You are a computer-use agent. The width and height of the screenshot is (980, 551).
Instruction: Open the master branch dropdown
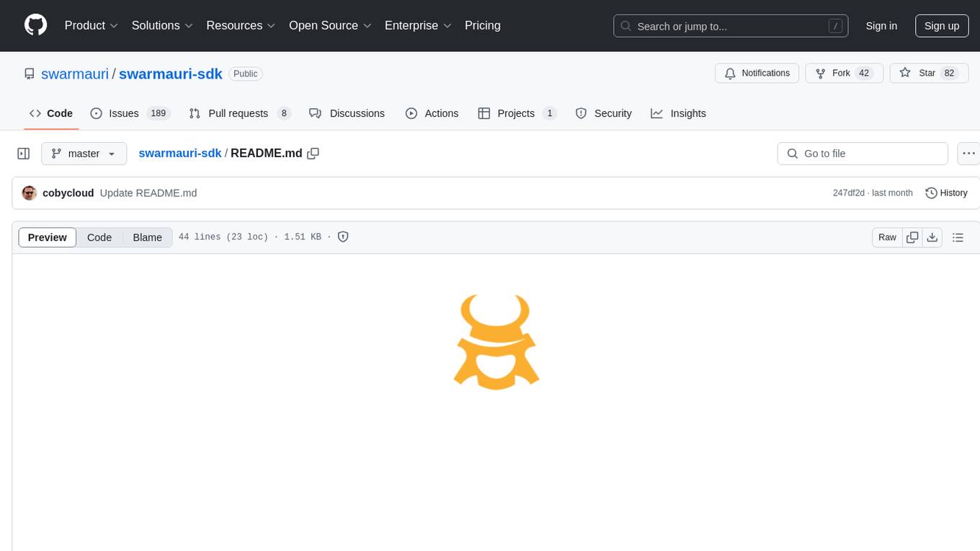pyautogui.click(x=84, y=154)
